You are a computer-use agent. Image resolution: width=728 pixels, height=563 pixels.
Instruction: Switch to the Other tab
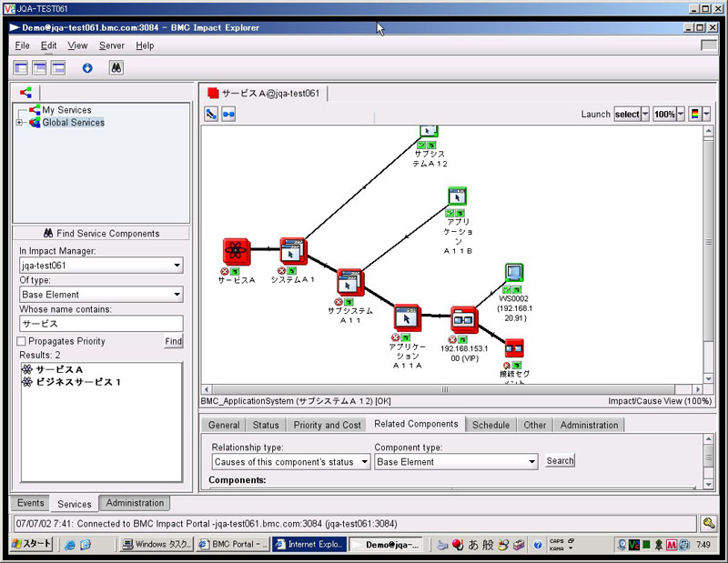535,425
